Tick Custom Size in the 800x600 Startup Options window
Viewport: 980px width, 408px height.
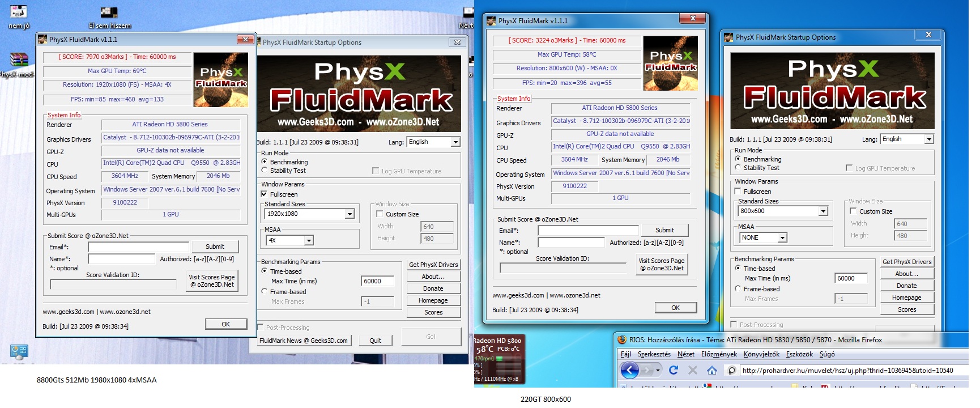click(853, 211)
